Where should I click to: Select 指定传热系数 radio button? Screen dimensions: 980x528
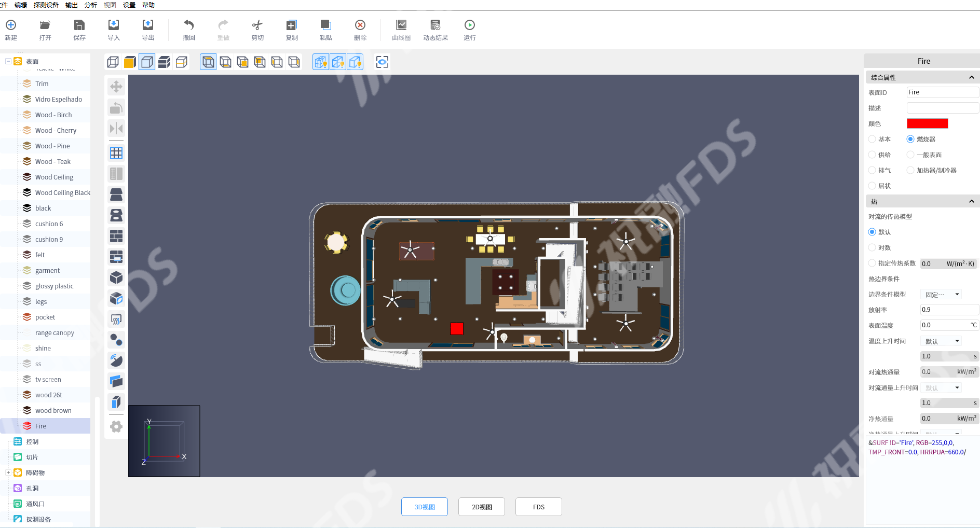pyautogui.click(x=872, y=263)
